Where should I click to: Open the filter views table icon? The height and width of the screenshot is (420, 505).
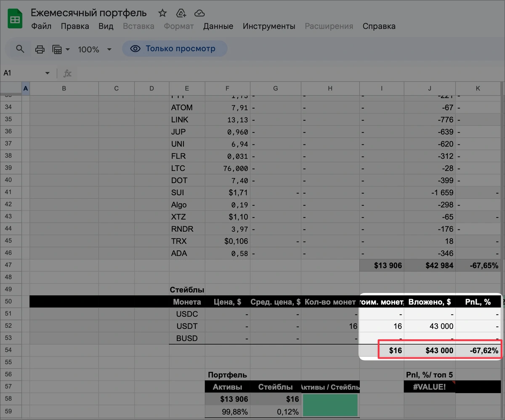(x=57, y=49)
